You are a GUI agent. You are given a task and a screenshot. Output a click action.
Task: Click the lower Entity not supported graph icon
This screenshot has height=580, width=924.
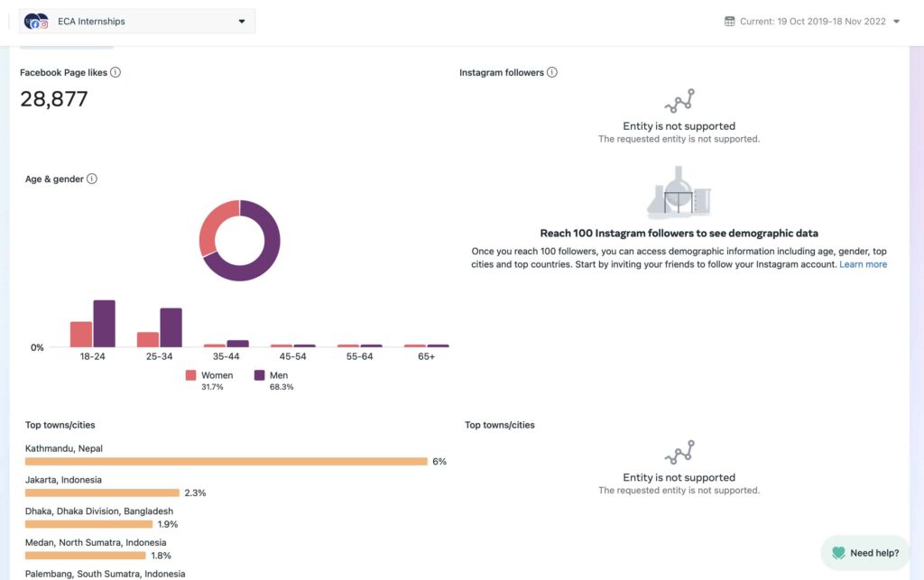[679, 452]
